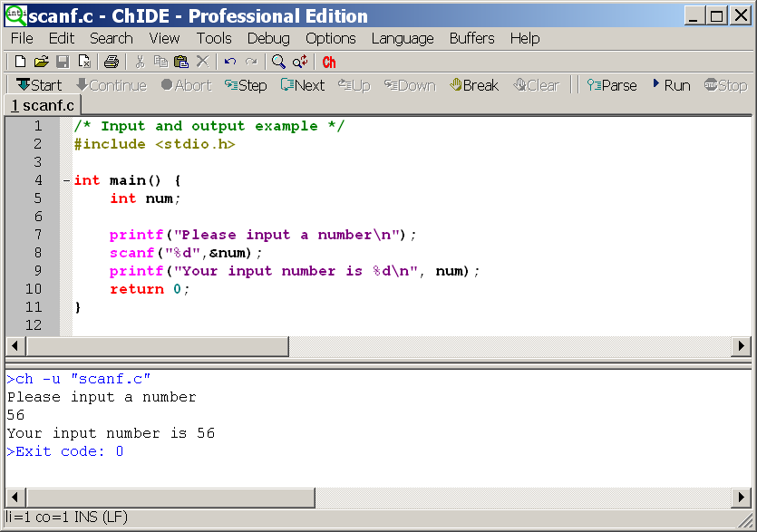757x532 pixels.
Task: Click the Copy icon
Action: tap(160, 62)
